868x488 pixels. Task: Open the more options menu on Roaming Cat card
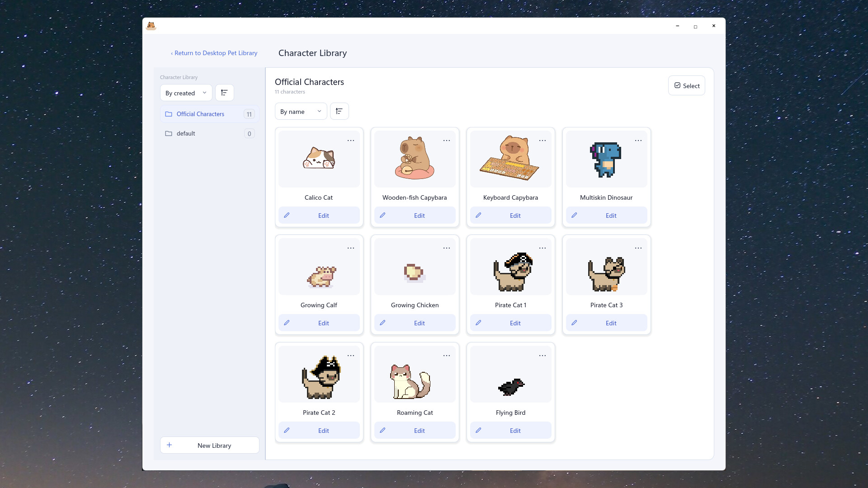point(447,356)
